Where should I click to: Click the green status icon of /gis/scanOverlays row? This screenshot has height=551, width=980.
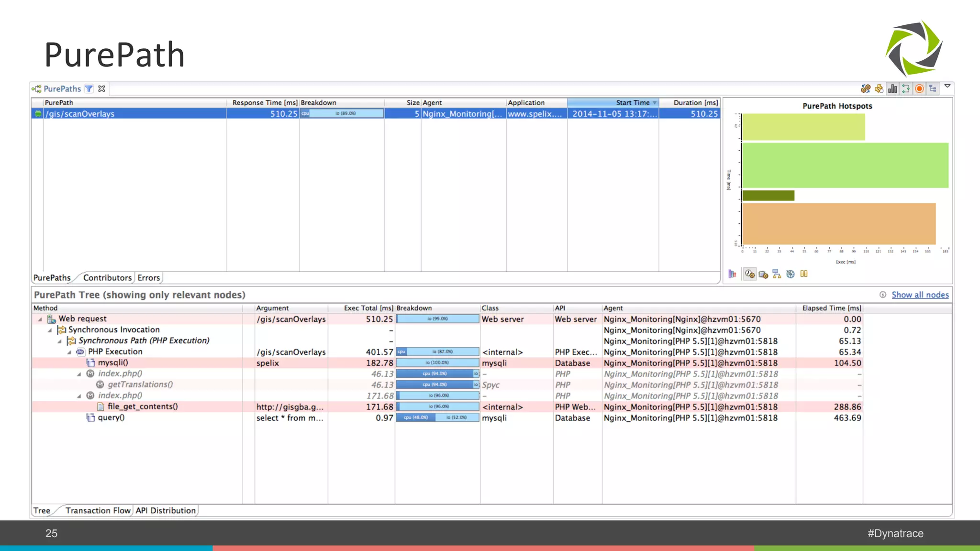point(38,114)
